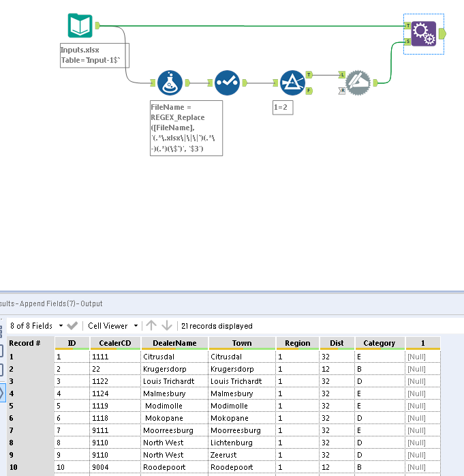Click the down arrow in results toolbar
This screenshot has width=464, height=476.
(167, 326)
